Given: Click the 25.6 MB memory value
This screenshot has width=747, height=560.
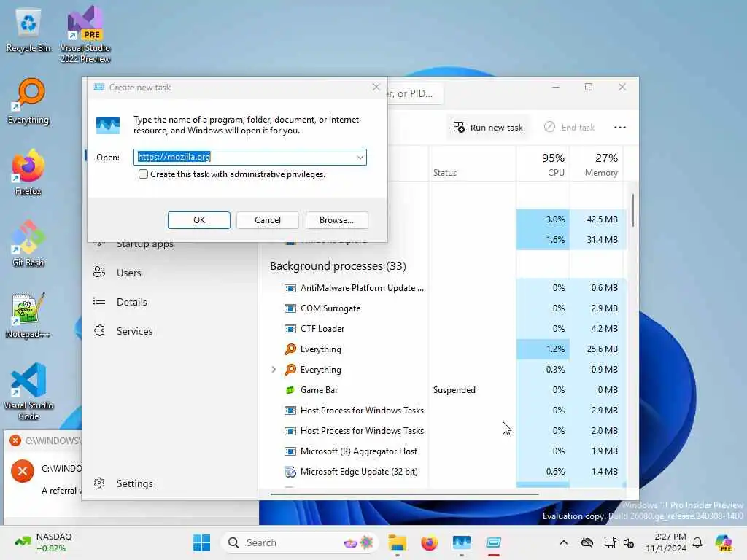Looking at the screenshot, I should click(602, 349).
